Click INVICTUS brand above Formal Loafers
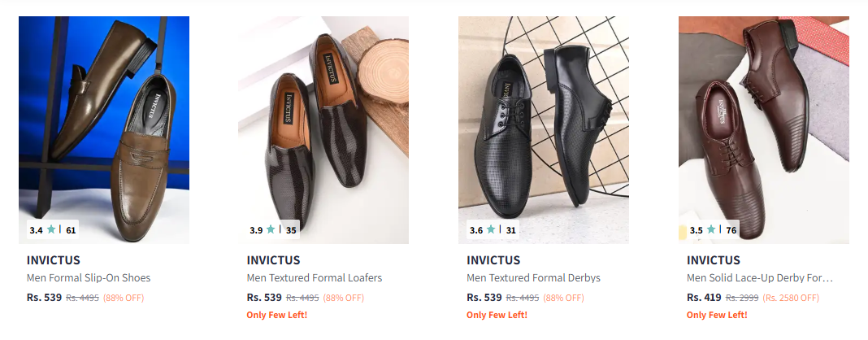This screenshot has height=340, width=868. [x=274, y=260]
